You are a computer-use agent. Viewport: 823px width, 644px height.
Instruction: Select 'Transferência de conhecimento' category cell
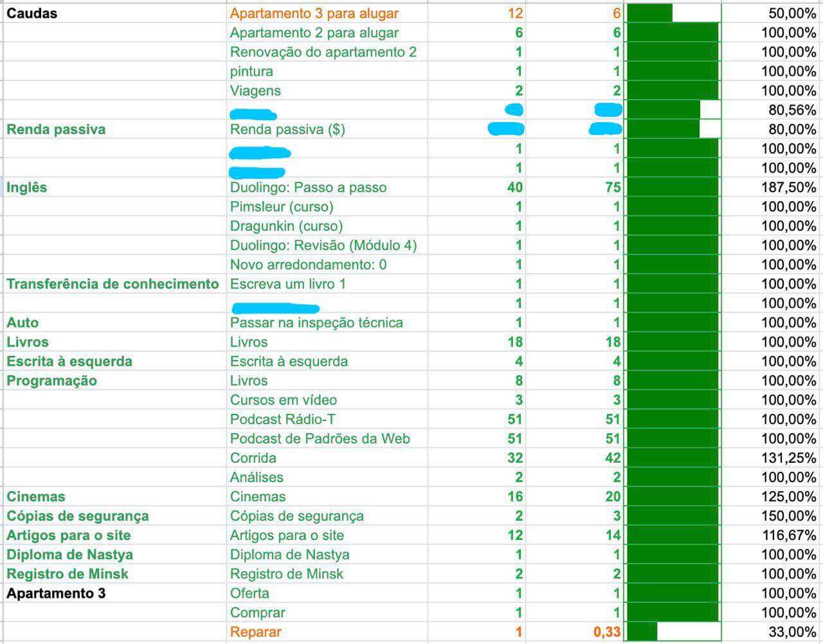pyautogui.click(x=114, y=283)
